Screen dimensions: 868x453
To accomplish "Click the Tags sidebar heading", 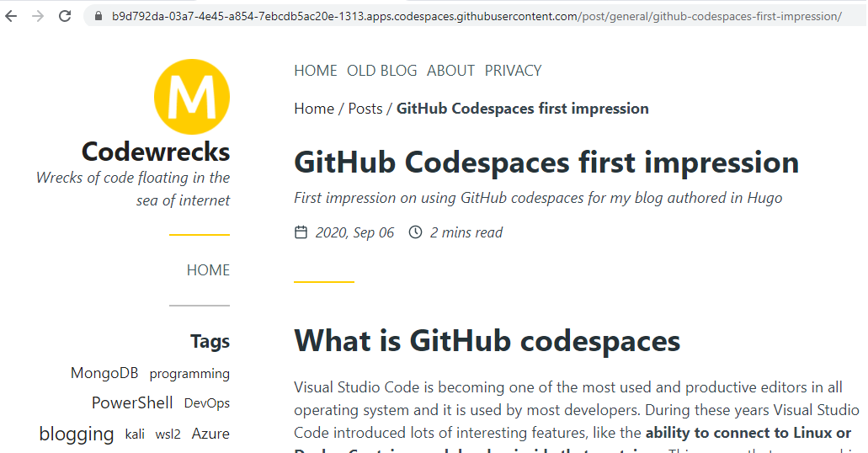I will point(210,342).
